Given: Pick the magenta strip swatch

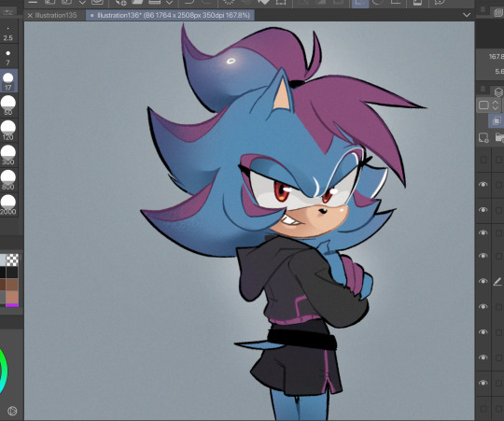Looking at the screenshot, I should click(x=12, y=305).
